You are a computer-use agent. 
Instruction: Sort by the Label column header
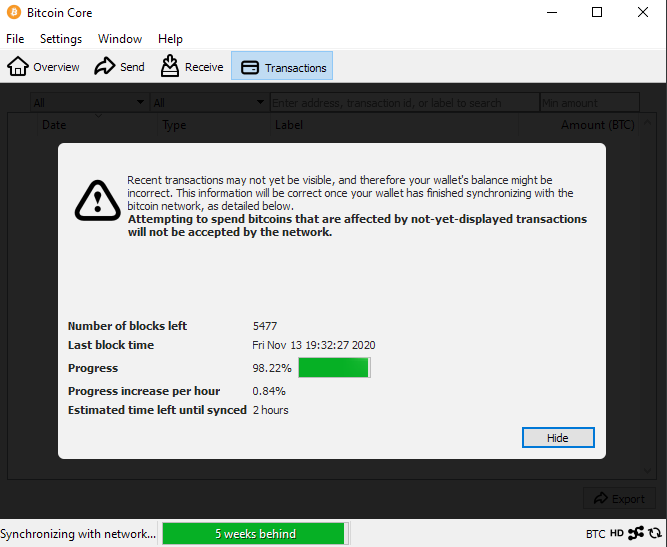[x=395, y=125]
